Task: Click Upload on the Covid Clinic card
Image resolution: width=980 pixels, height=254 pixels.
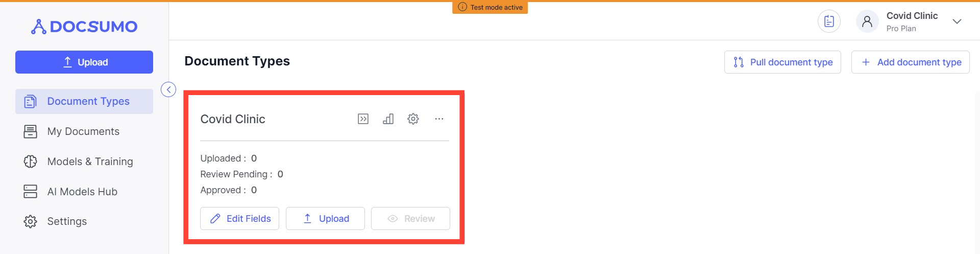Action: pos(325,218)
